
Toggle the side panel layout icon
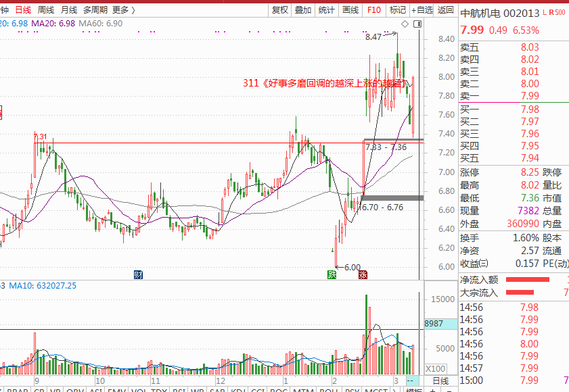pyautogui.click(x=417, y=24)
